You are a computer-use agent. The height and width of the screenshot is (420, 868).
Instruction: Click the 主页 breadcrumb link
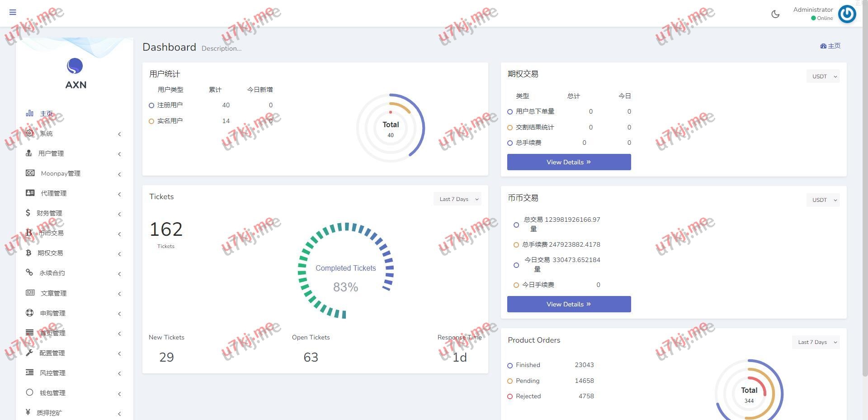[x=830, y=46]
